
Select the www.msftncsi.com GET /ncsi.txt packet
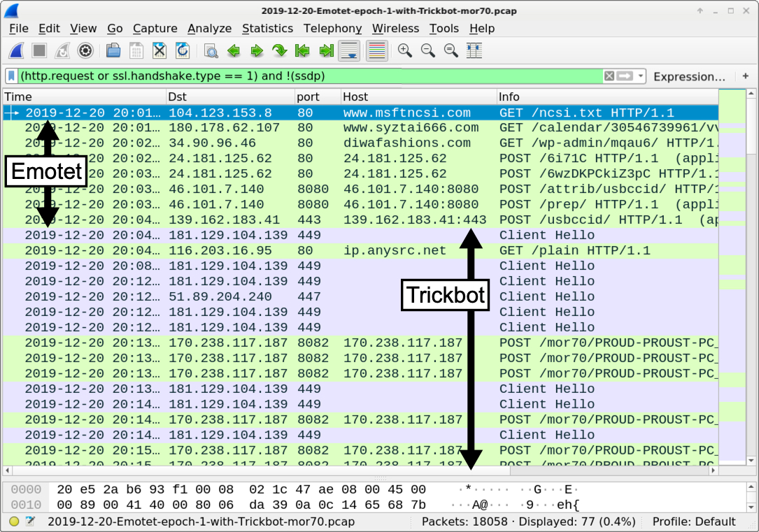coord(361,113)
